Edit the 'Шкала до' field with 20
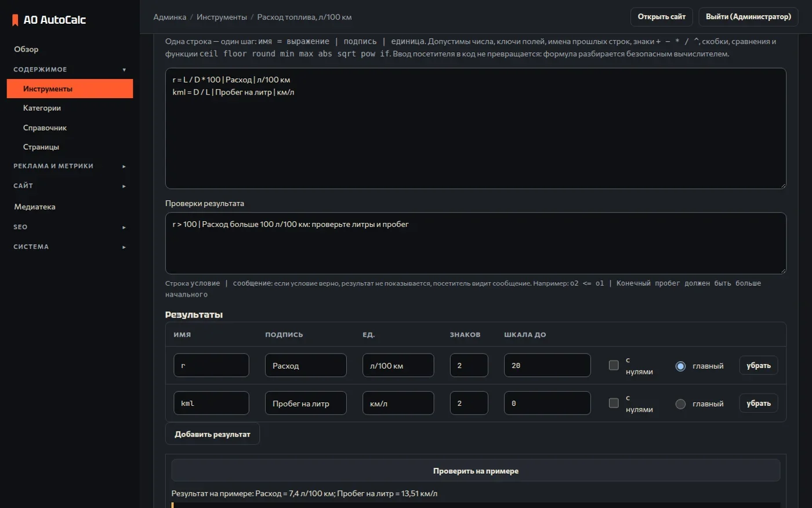This screenshot has height=508, width=812. click(547, 365)
